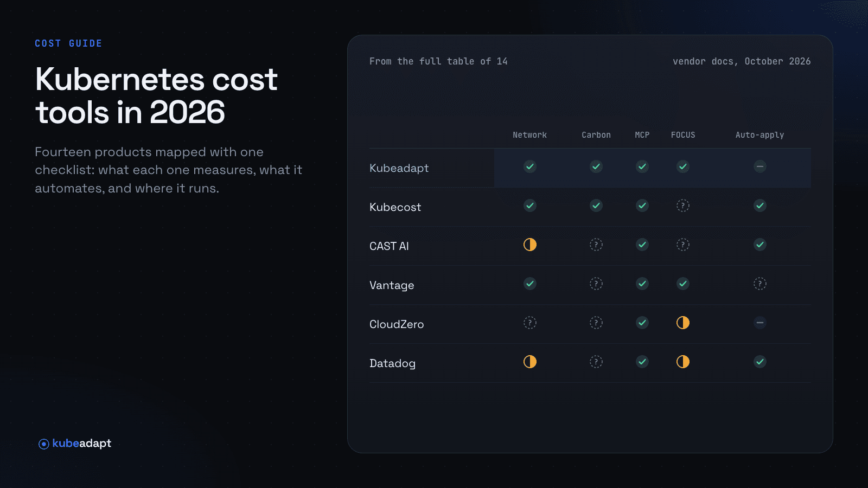Click Datadog's FOCUS half-circle icon

683,362
